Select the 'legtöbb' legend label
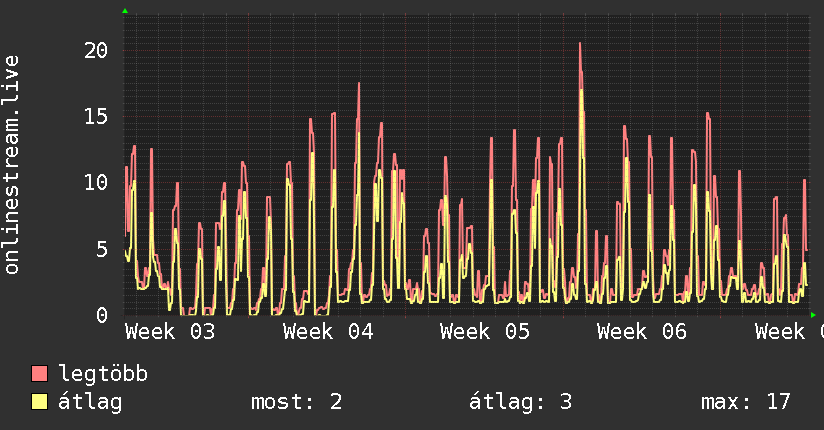Viewport: 824px width, 430px height. pos(103,374)
